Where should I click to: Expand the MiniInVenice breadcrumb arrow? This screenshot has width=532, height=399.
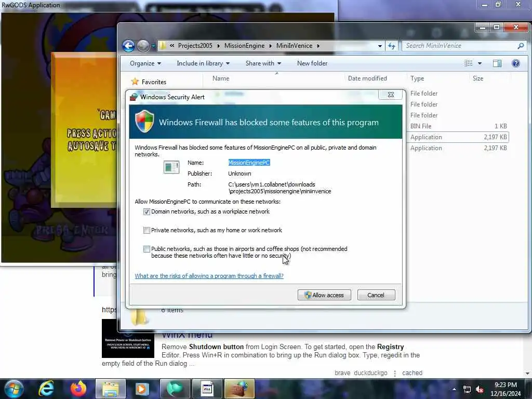coord(318,46)
